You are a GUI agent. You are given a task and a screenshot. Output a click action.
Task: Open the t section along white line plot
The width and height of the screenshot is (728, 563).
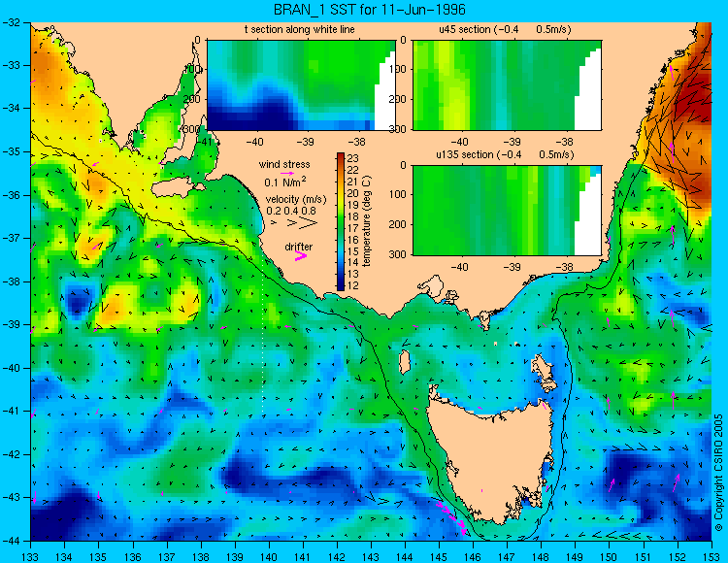pos(301,85)
